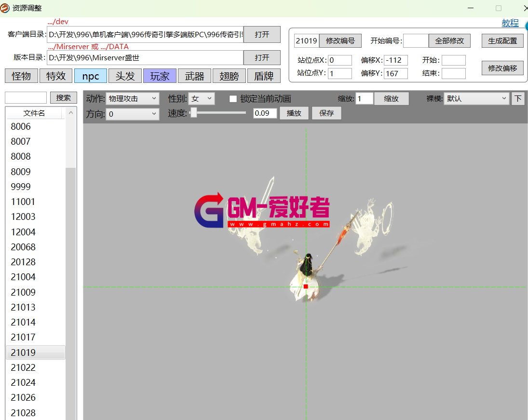Open the 动作 dropdown showing 物理攻击

[132, 98]
